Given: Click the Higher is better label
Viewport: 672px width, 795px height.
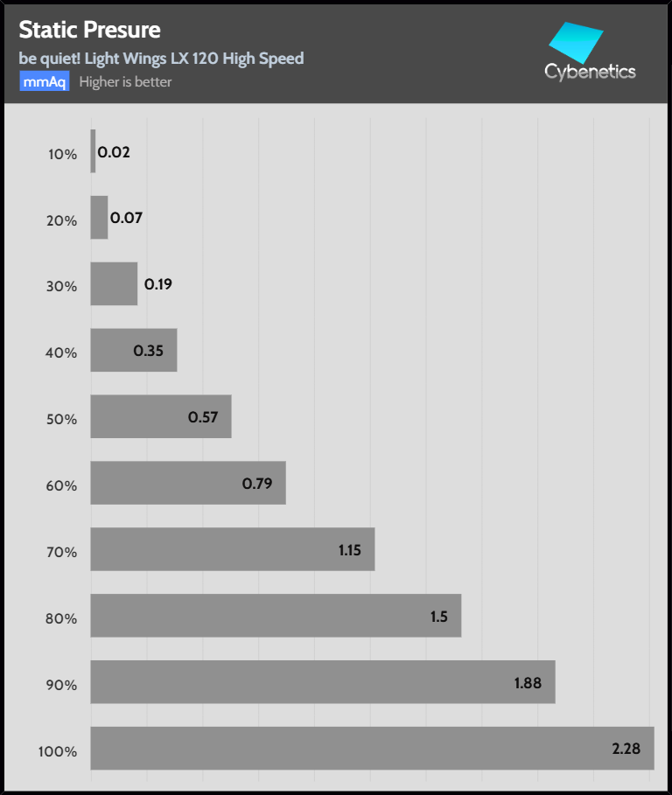Looking at the screenshot, I should click(125, 82).
